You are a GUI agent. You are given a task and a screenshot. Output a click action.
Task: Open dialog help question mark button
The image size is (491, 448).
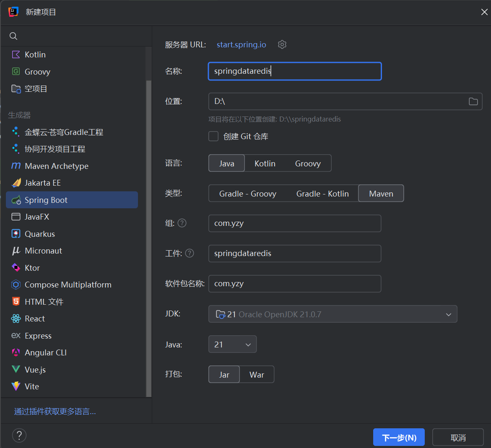[19, 435]
